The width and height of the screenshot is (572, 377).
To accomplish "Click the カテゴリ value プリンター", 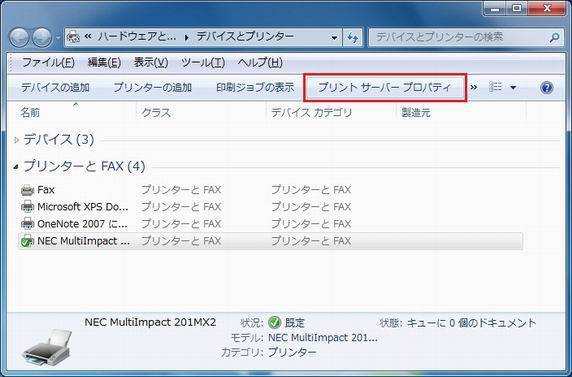I will tap(292, 353).
